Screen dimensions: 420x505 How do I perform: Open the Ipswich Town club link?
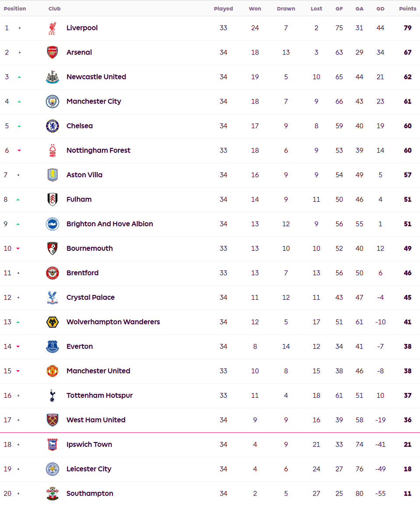coord(89,445)
